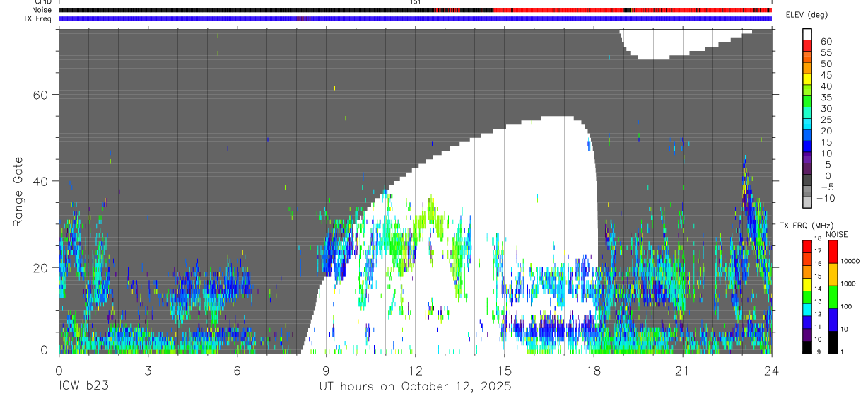Click the black portion of the Noise strip

[247, 10]
